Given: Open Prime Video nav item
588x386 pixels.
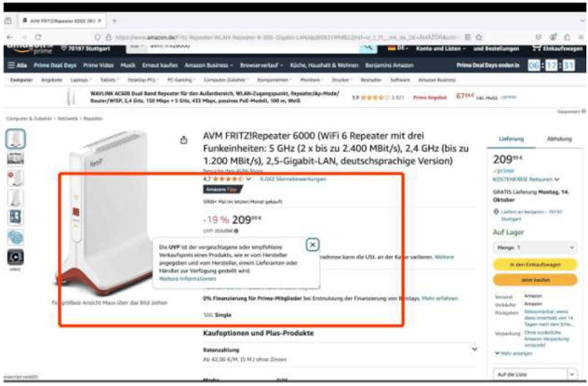Looking at the screenshot, I should click(x=99, y=65).
